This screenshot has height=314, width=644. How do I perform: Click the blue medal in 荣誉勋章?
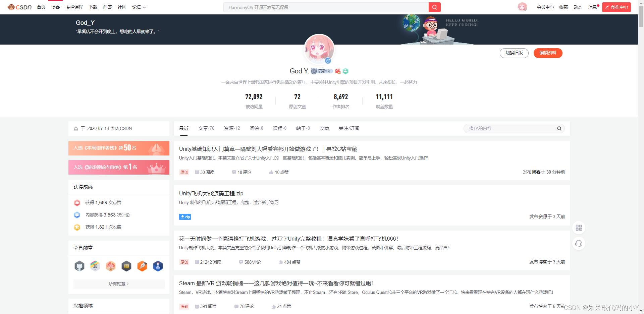coord(158,266)
